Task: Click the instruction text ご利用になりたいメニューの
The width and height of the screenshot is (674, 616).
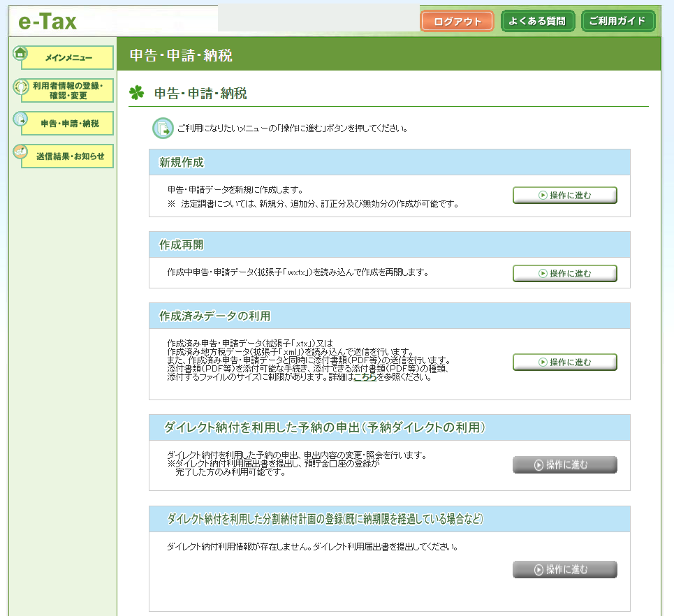Action: coord(292,129)
